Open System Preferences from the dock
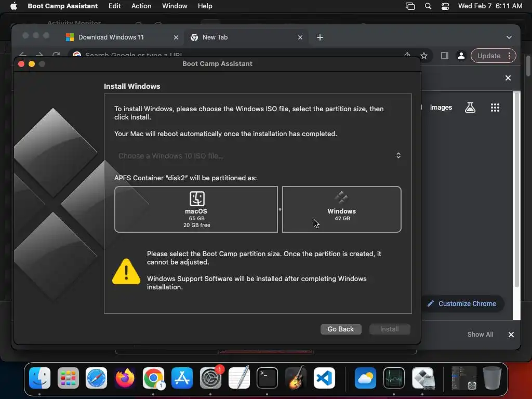Image resolution: width=532 pixels, height=399 pixels. pyautogui.click(x=210, y=378)
